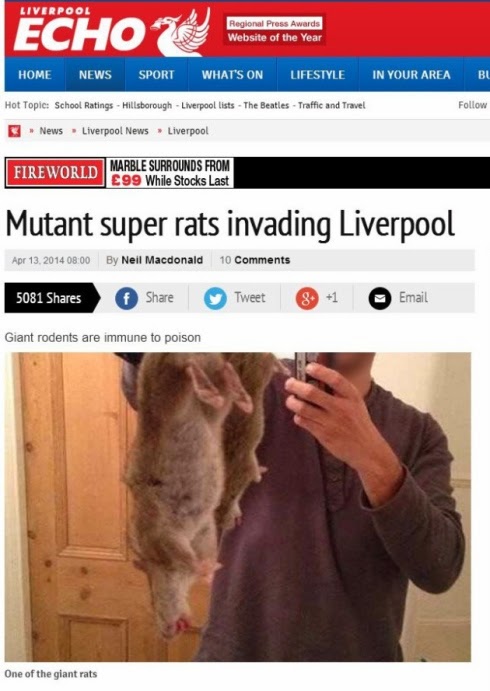Go to WHAT'S ON section
The height and width of the screenshot is (691, 490).
(232, 74)
